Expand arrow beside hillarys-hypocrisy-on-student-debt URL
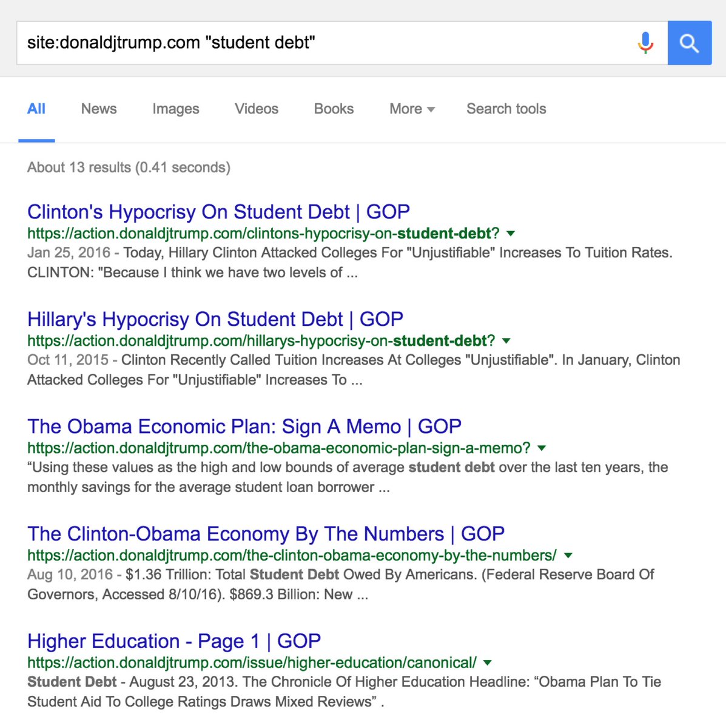This screenshot has height=728, width=726. 506,341
